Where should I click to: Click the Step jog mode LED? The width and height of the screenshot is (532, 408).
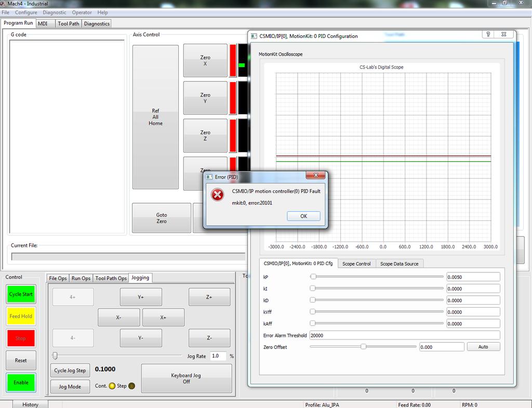point(131,386)
